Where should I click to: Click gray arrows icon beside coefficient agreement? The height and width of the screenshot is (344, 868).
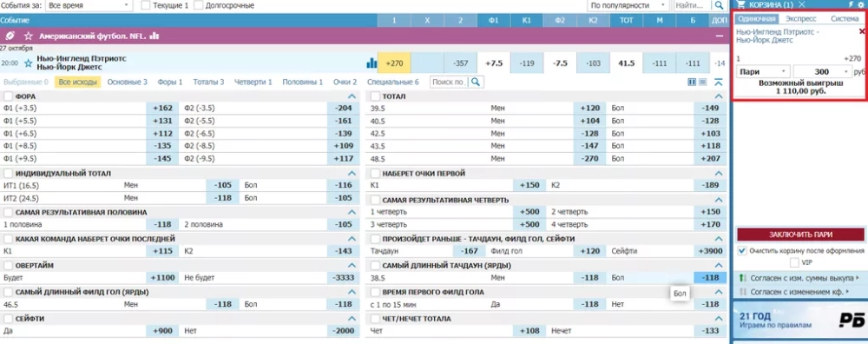click(742, 291)
